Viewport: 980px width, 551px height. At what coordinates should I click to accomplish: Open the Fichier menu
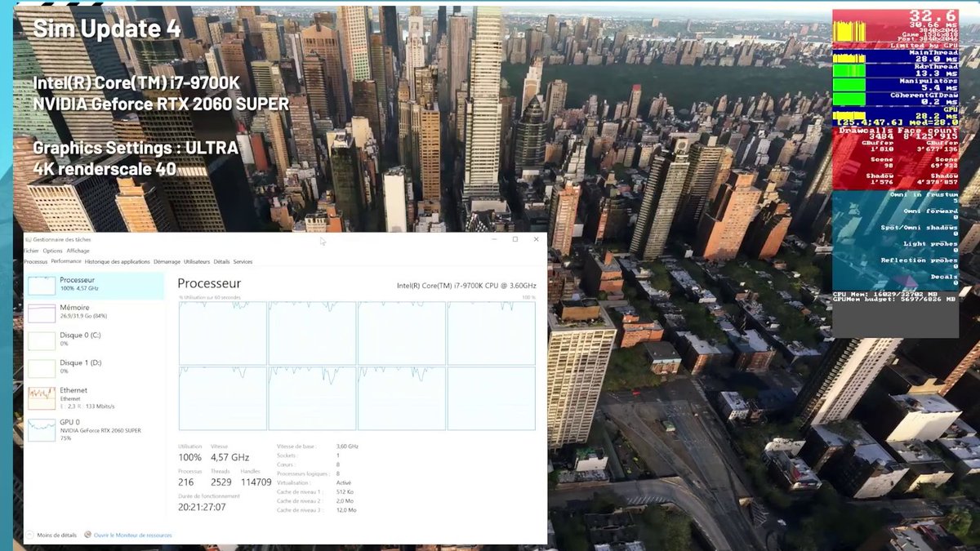pos(31,251)
